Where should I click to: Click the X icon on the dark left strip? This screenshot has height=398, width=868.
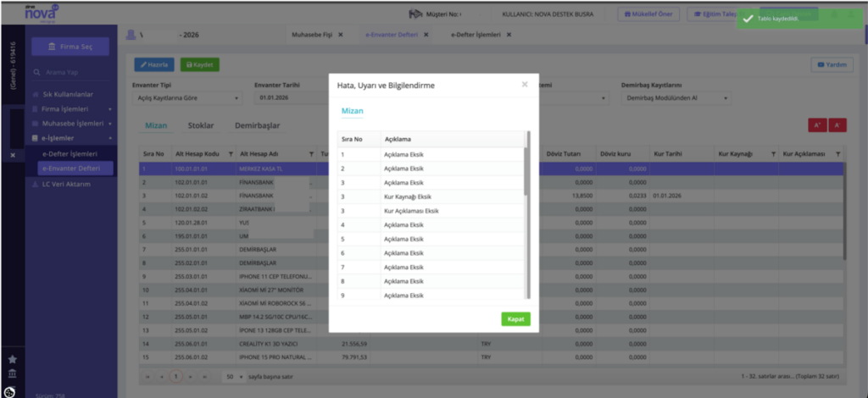13,156
